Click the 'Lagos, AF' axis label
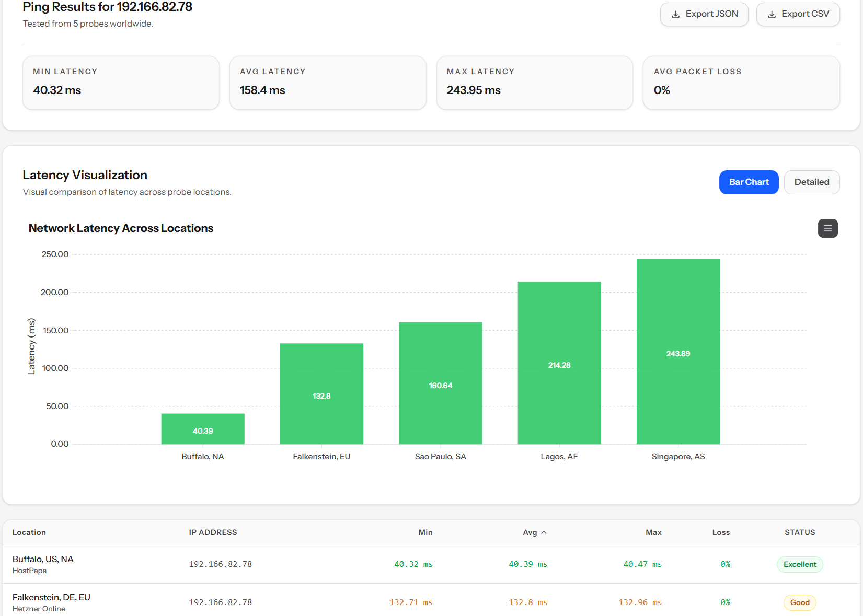 [x=559, y=457]
